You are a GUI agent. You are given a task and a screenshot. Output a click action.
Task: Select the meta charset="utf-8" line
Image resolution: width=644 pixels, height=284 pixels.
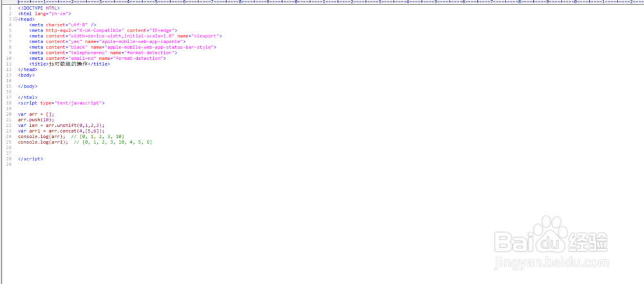pos(62,24)
